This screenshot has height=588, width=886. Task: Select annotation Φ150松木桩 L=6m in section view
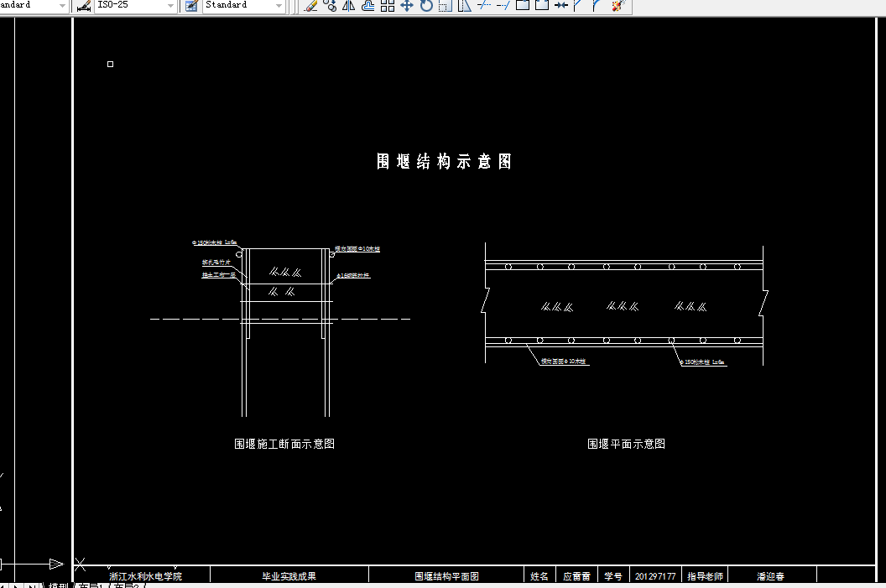pos(214,242)
